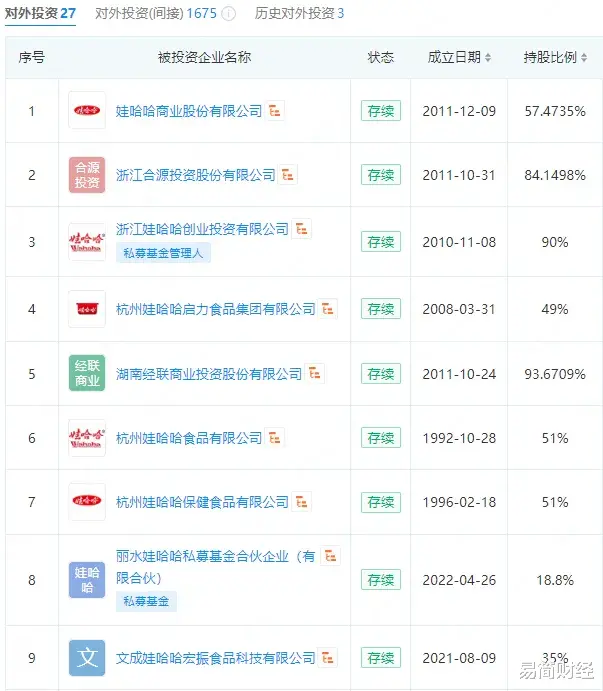Screen dimensions: 603x691
Task: Click structure icon beside 湖南经联商业投资股份有限公司
Action: pos(315,374)
